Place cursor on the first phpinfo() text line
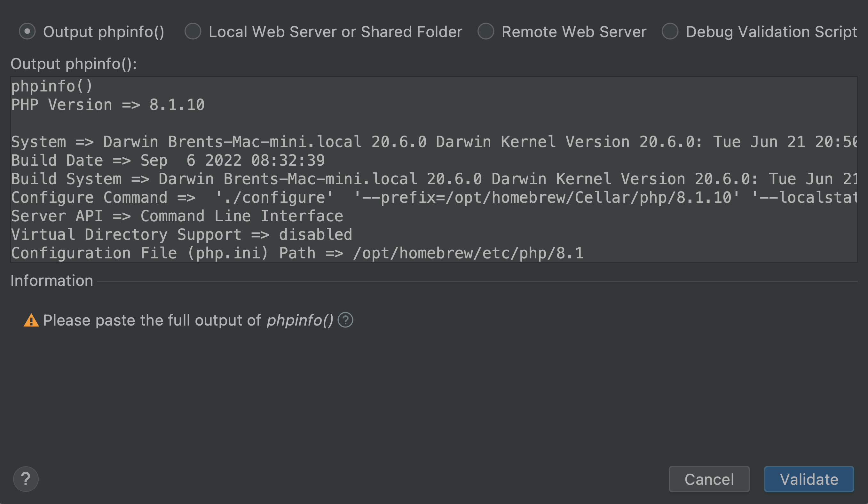 (52, 86)
